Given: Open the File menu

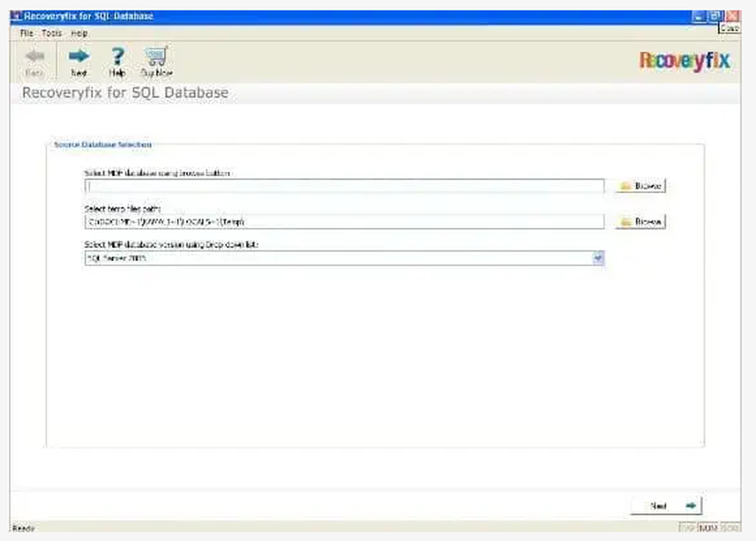Looking at the screenshot, I should 26,33.
